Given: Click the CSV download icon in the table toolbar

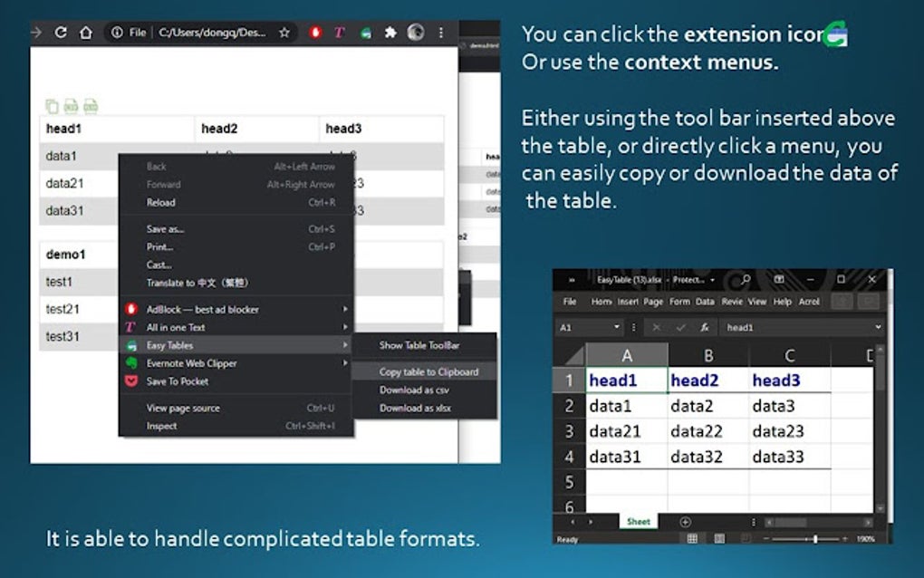Looking at the screenshot, I should pyautogui.click(x=71, y=105).
